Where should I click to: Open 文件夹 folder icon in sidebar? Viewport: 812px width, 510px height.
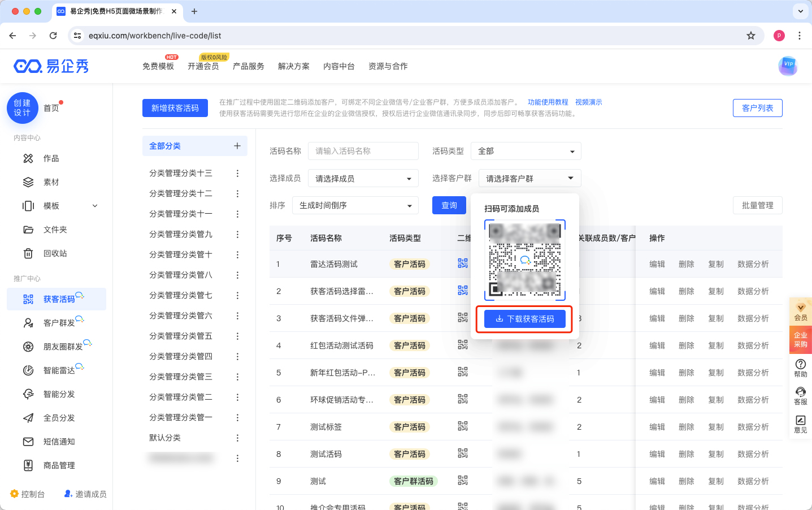coord(28,230)
